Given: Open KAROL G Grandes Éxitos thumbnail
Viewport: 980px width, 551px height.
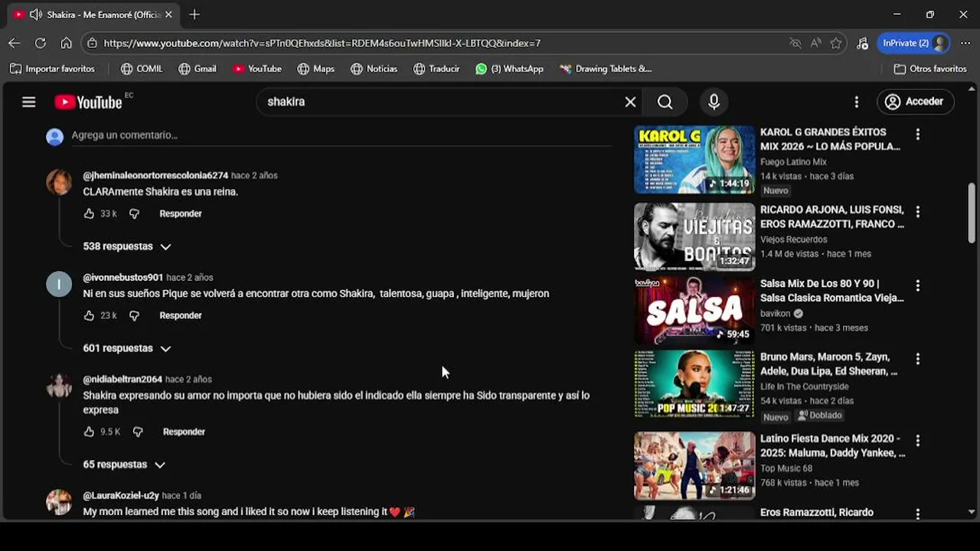Looking at the screenshot, I should click(694, 159).
